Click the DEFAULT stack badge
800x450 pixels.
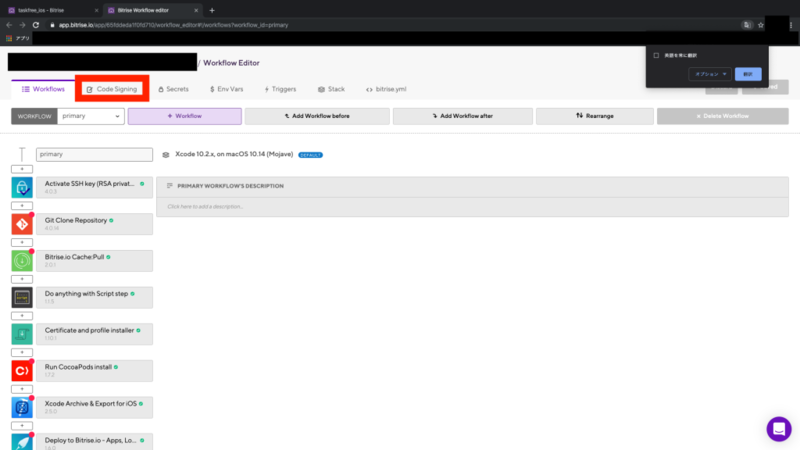click(x=310, y=155)
